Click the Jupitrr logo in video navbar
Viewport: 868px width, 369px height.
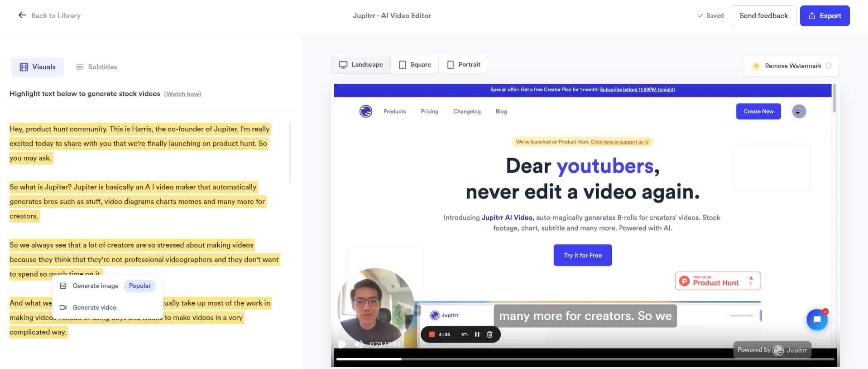366,111
